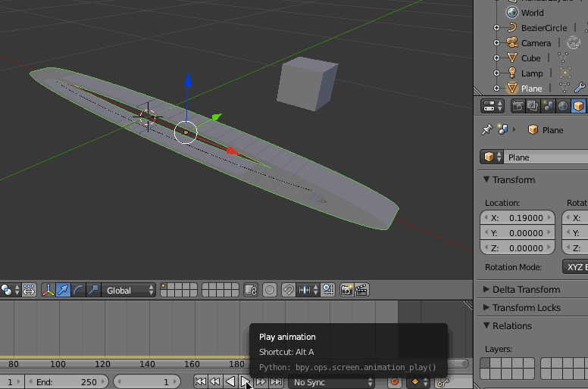Click the modifier wrench icon beside Plane
Screen dimensions: 588x389
[x=580, y=88]
